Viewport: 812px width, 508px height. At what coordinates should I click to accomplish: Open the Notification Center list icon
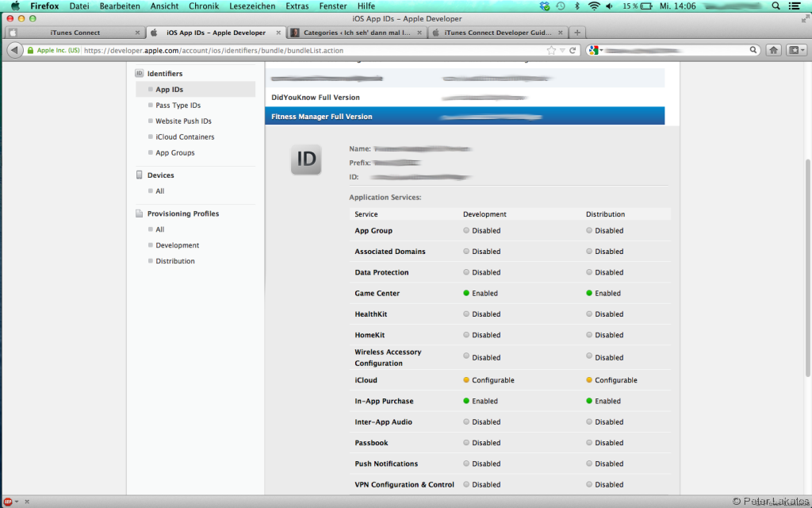(x=794, y=6)
